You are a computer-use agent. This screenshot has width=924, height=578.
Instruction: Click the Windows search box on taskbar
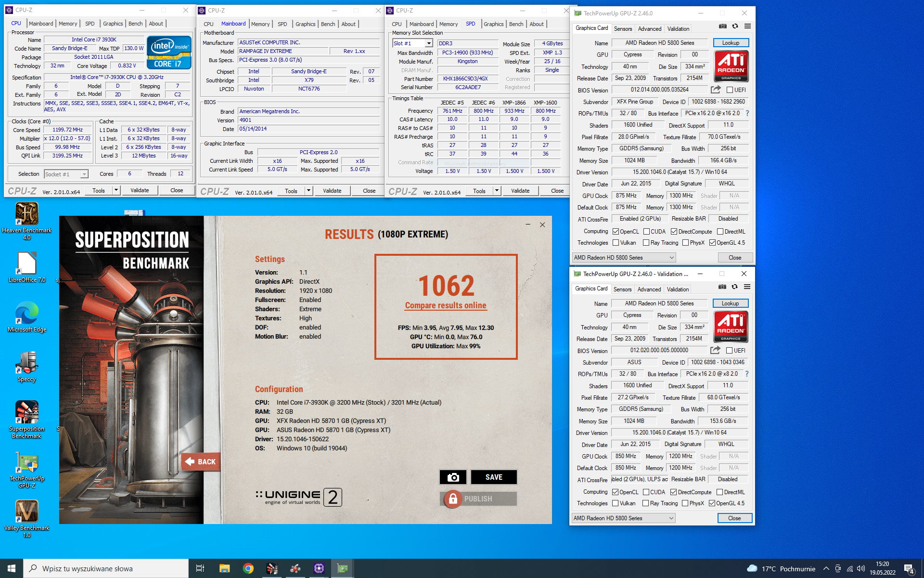106,568
